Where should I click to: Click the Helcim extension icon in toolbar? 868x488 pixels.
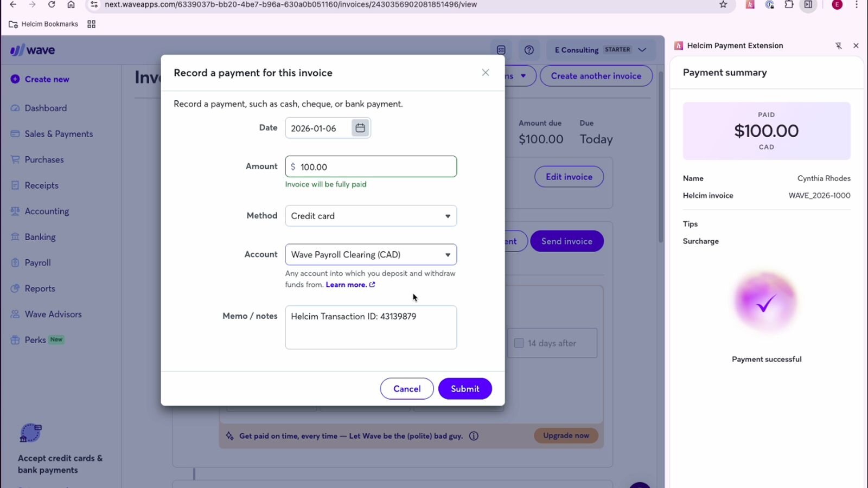(x=750, y=5)
